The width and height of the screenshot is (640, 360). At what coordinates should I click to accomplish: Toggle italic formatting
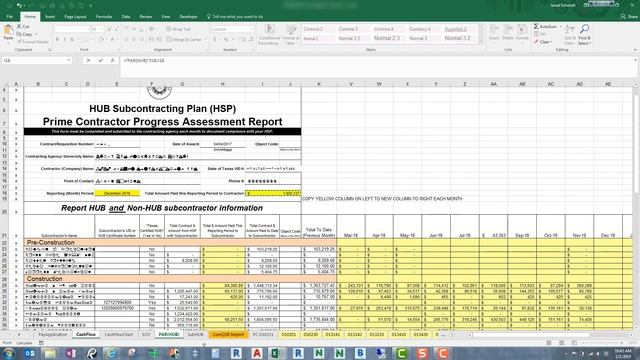65,40
